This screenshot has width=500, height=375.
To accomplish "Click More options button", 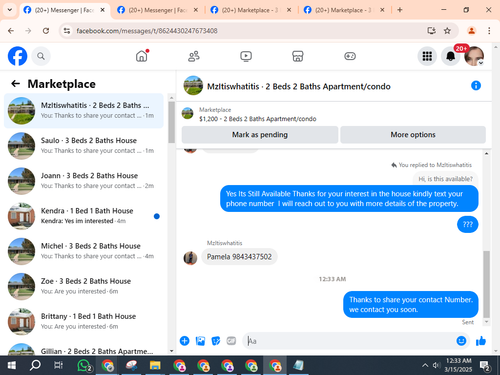I will click(x=413, y=135).
